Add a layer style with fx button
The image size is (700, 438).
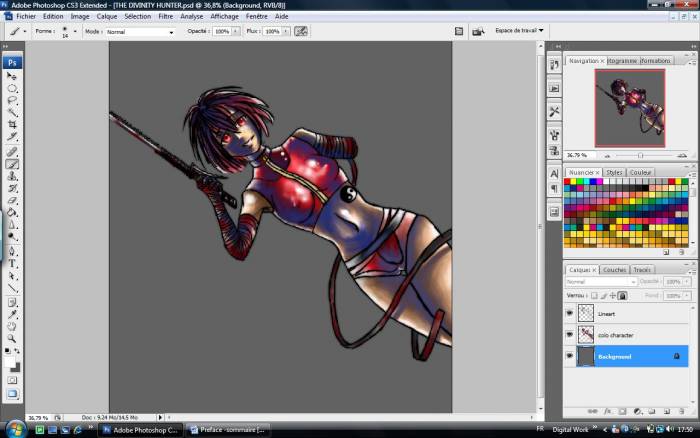pyautogui.click(x=607, y=411)
